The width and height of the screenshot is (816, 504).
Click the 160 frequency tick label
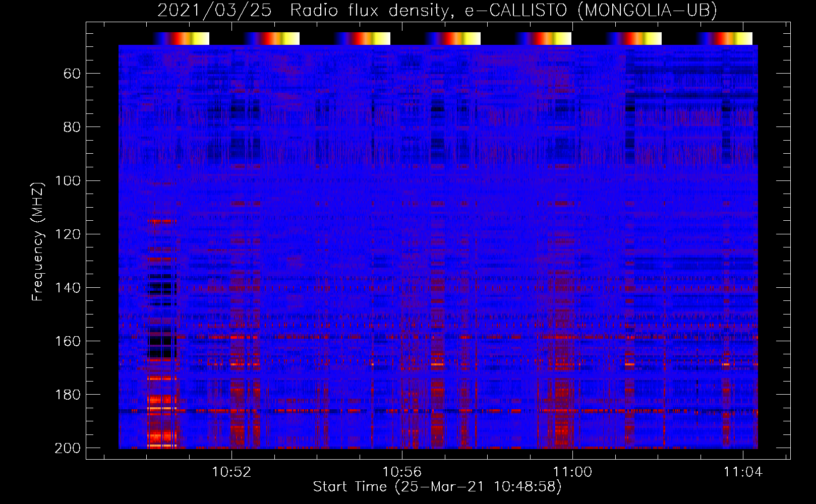coord(68,341)
